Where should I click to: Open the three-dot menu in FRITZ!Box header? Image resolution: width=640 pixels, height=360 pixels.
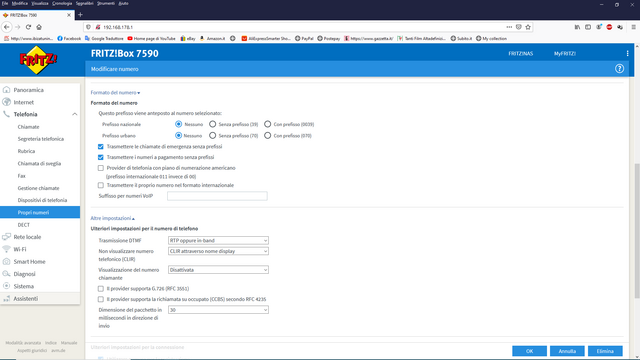[x=627, y=53]
